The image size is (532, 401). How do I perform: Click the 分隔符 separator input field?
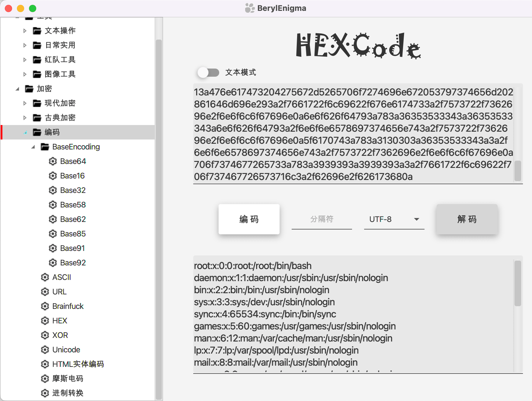coord(322,219)
